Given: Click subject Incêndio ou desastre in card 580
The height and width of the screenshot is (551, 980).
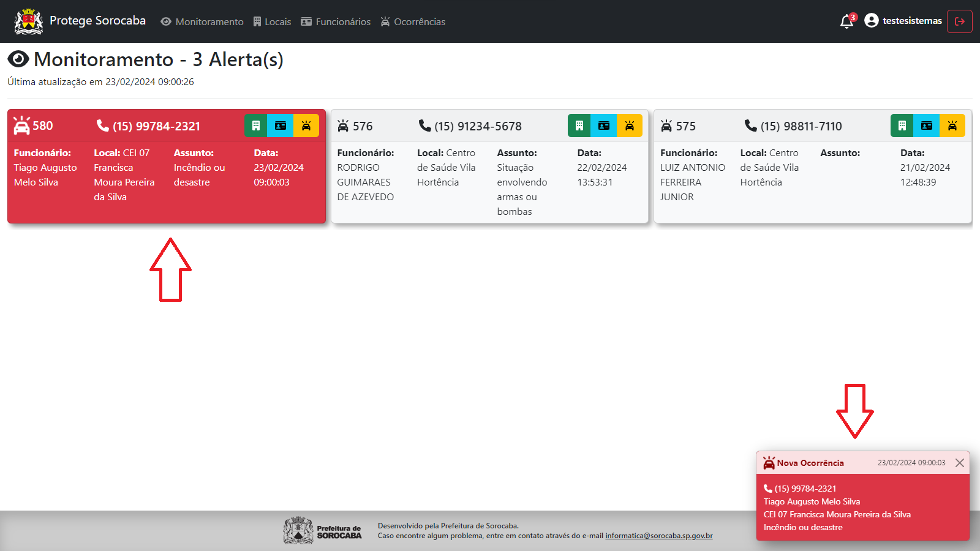Looking at the screenshot, I should coord(199,174).
